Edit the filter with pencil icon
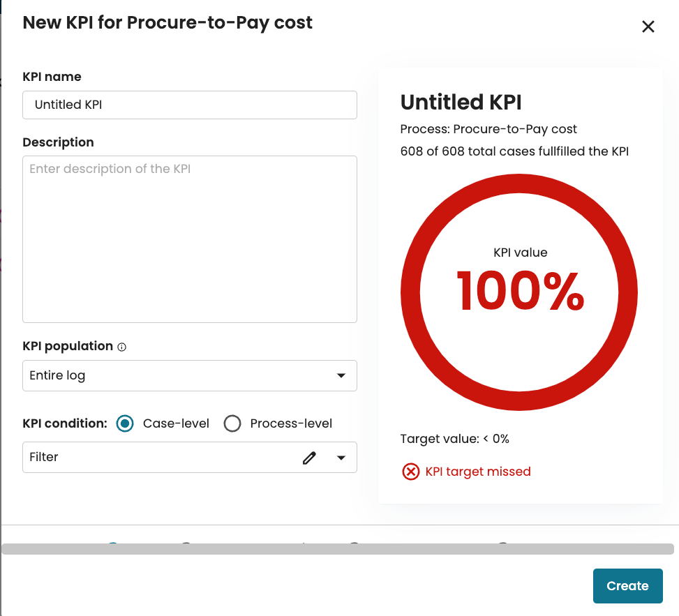The height and width of the screenshot is (616, 679). point(309,458)
